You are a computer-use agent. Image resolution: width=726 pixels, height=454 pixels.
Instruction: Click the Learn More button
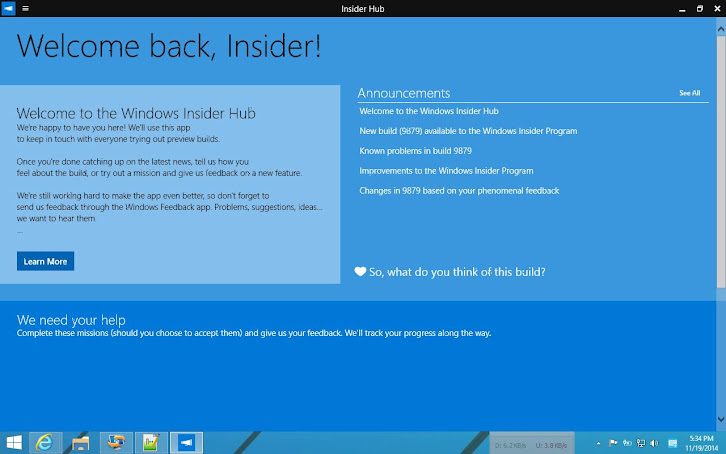coord(45,261)
